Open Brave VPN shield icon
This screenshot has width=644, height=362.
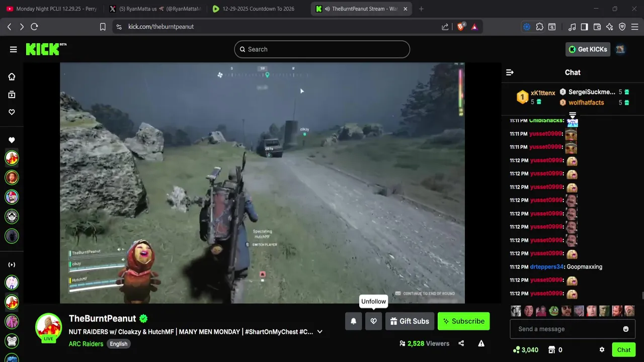click(x=622, y=27)
